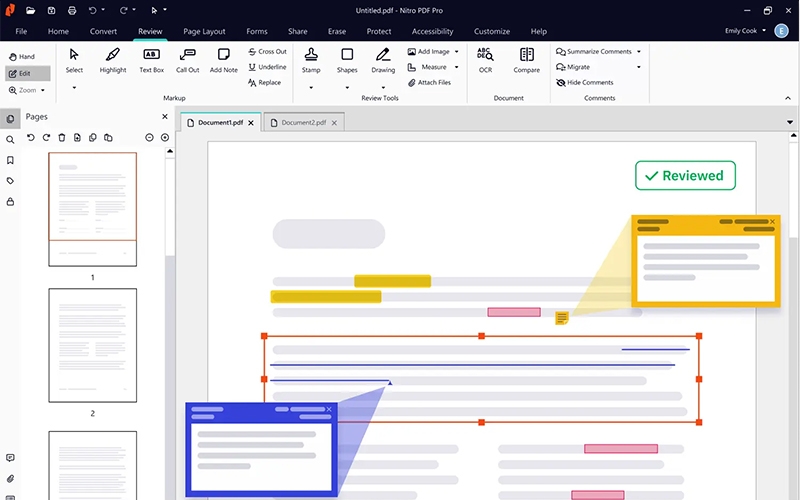Switch to Hand mode
The width and height of the screenshot is (800, 500).
[20, 57]
